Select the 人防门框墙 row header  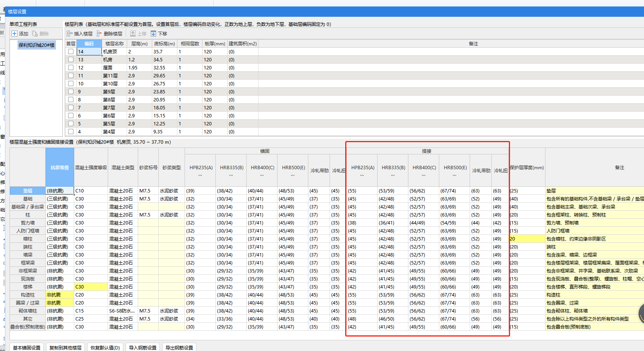pyautogui.click(x=28, y=231)
